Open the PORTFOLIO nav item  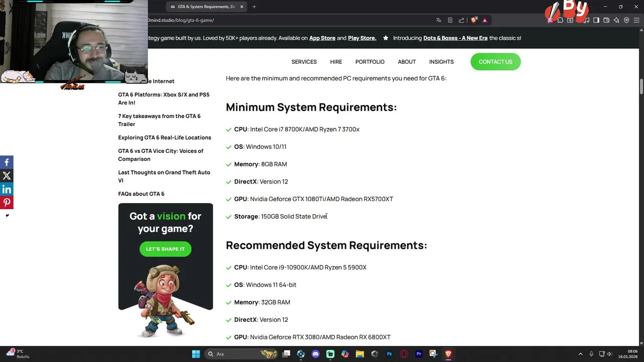click(370, 62)
